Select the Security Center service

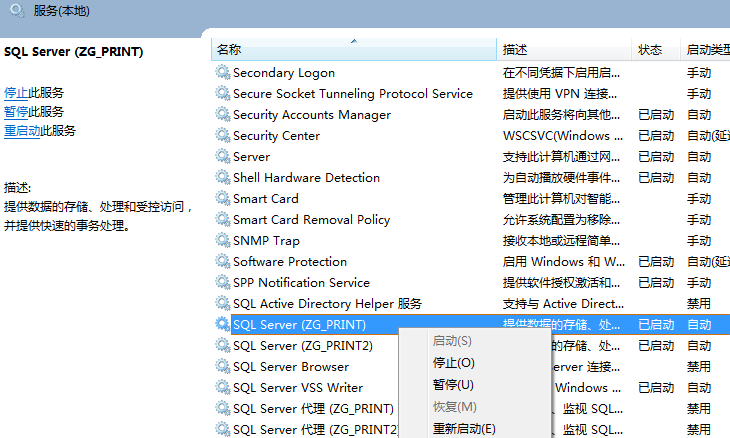coord(277,135)
